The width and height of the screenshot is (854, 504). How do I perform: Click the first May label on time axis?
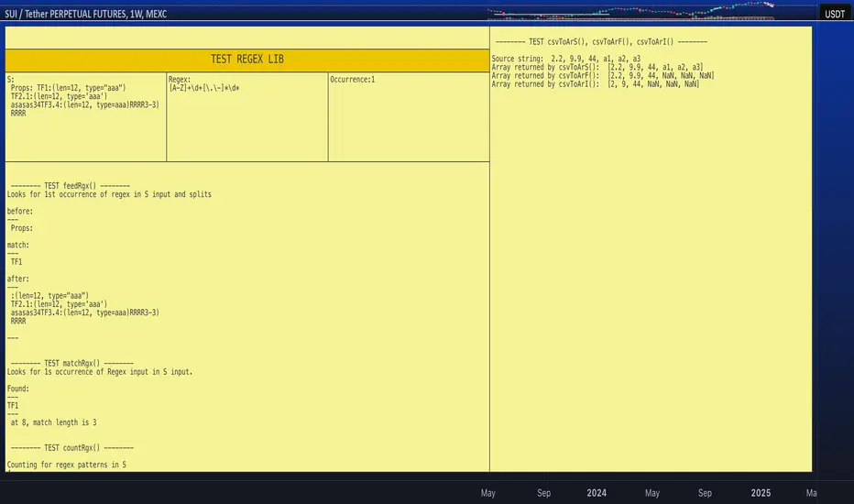[487, 493]
